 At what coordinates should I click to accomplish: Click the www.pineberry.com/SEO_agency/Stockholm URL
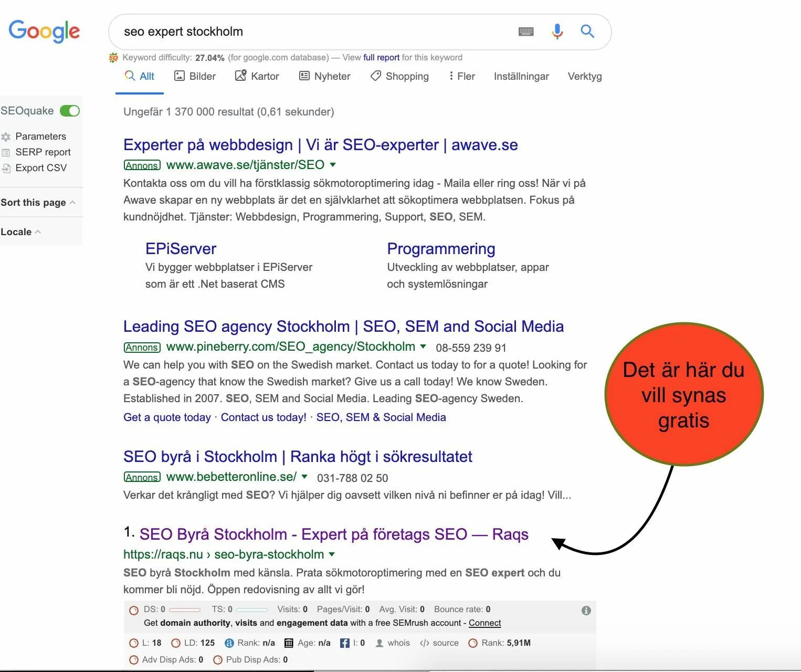tap(291, 346)
